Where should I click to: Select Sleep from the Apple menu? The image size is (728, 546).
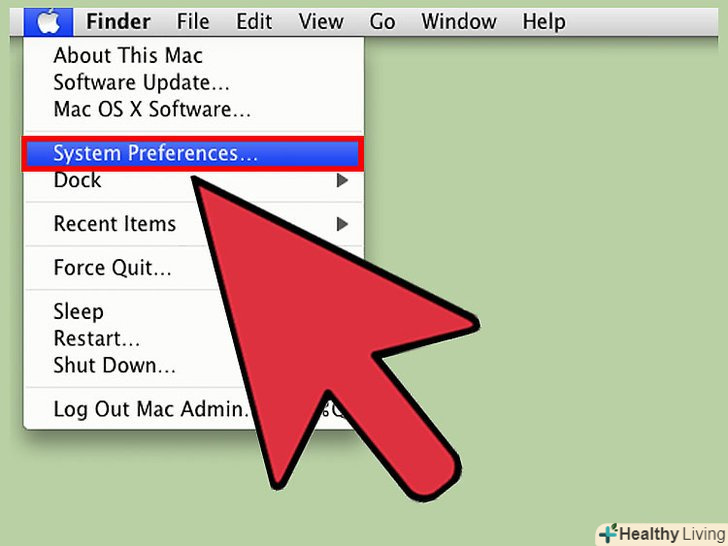pos(78,312)
